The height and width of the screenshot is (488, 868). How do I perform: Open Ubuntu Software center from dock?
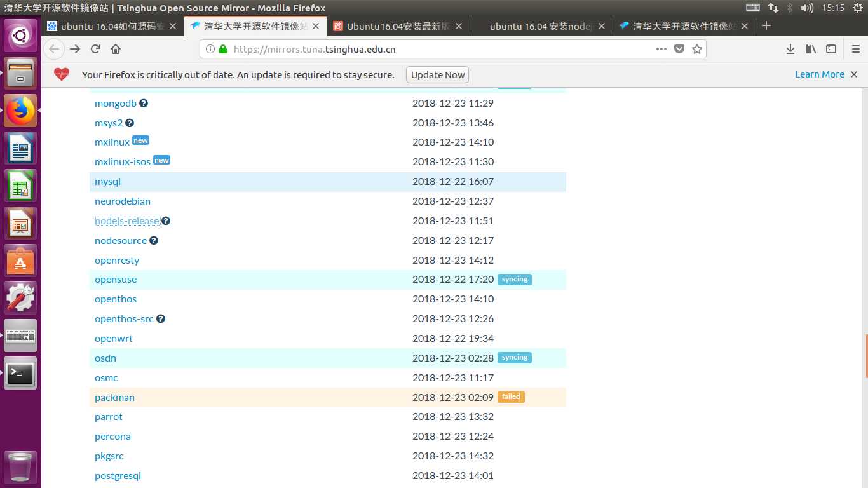20,261
